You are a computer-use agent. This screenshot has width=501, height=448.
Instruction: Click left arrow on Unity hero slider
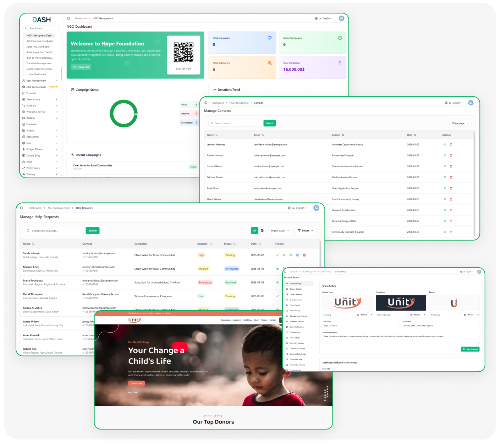(130, 392)
